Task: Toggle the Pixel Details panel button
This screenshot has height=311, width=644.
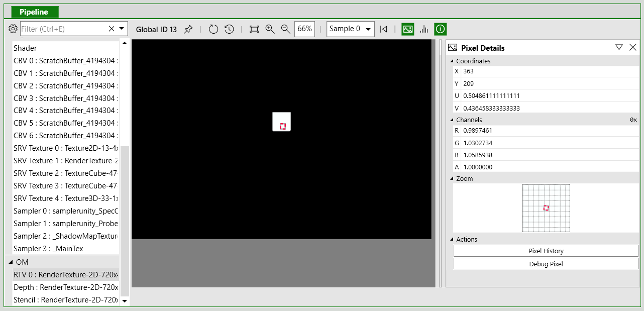Action: click(x=408, y=29)
